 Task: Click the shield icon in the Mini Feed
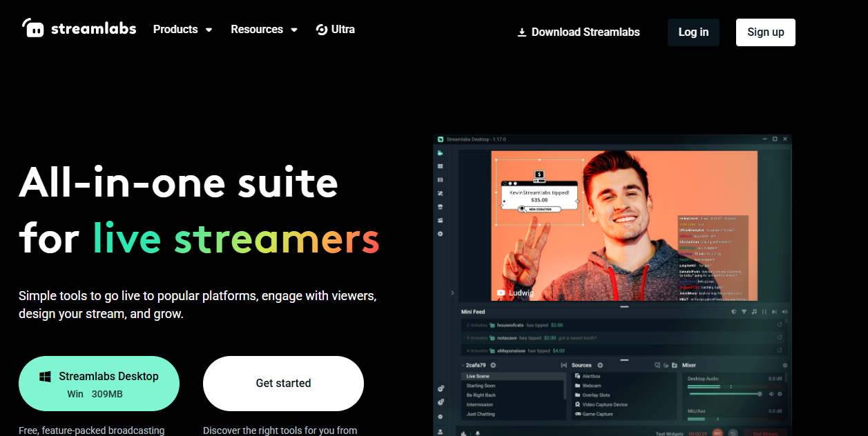734,312
